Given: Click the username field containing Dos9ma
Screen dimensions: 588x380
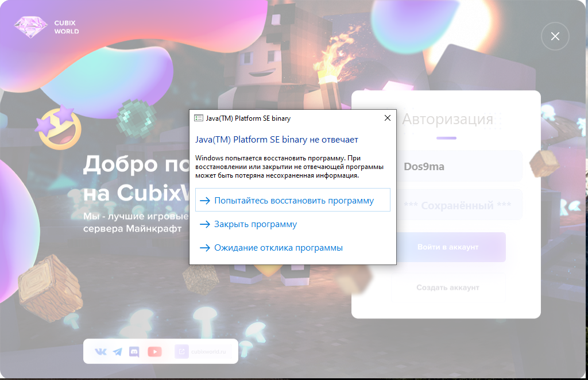Looking at the screenshot, I should point(459,167).
